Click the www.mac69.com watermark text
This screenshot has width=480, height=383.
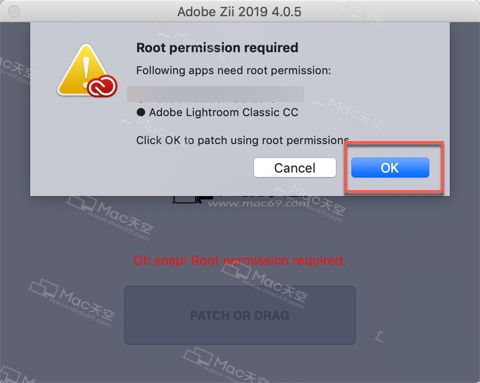(257, 203)
